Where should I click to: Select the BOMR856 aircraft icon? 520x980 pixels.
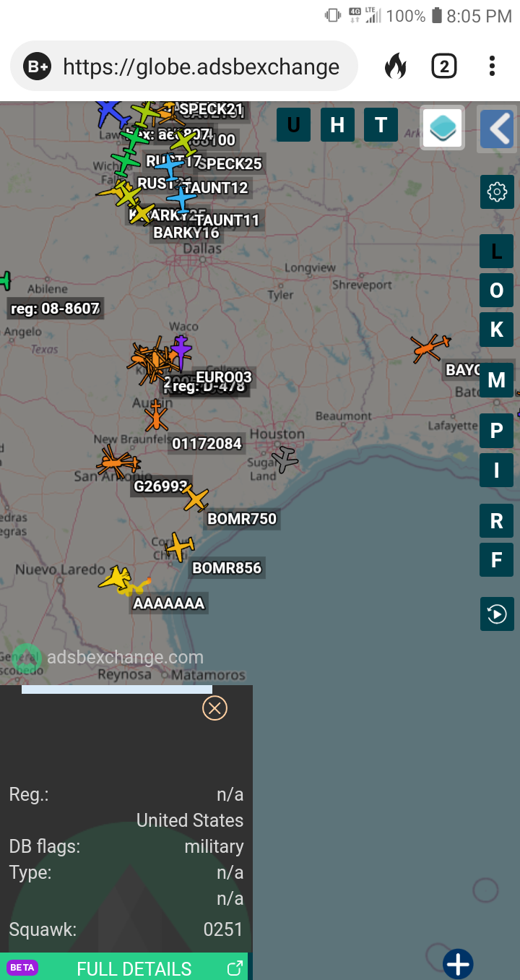(x=180, y=547)
